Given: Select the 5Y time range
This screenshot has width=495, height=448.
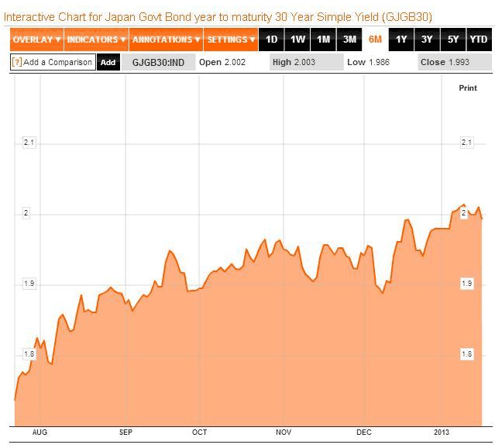Looking at the screenshot, I should click(x=452, y=40).
